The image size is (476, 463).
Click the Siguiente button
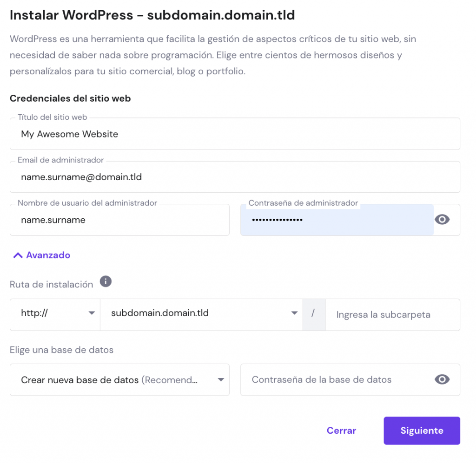pyautogui.click(x=422, y=430)
